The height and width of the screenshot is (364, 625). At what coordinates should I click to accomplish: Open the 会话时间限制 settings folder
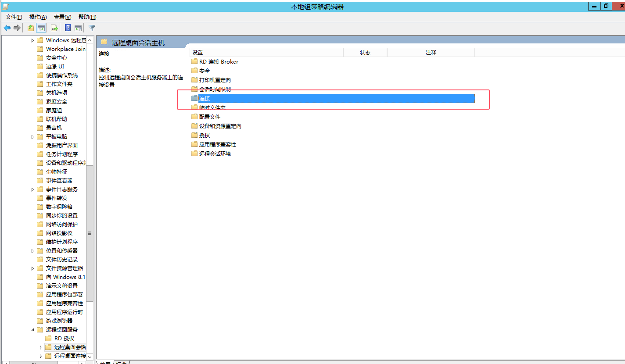[x=215, y=89]
